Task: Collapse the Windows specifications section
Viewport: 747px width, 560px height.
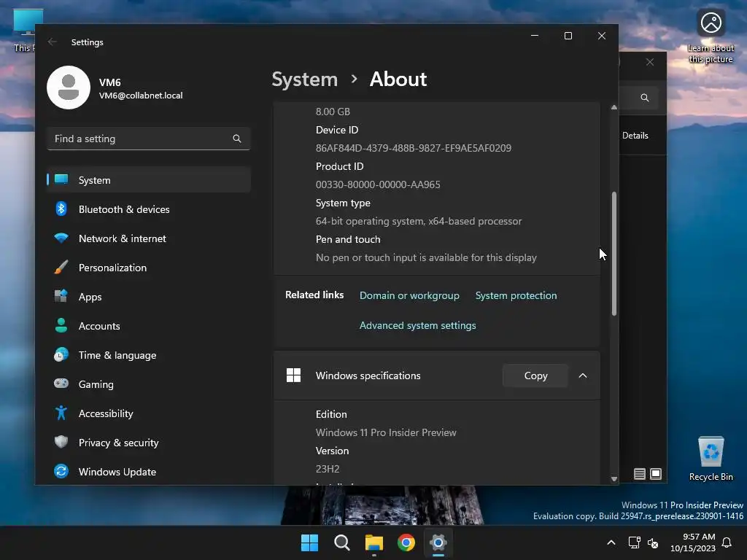Action: coord(583,376)
